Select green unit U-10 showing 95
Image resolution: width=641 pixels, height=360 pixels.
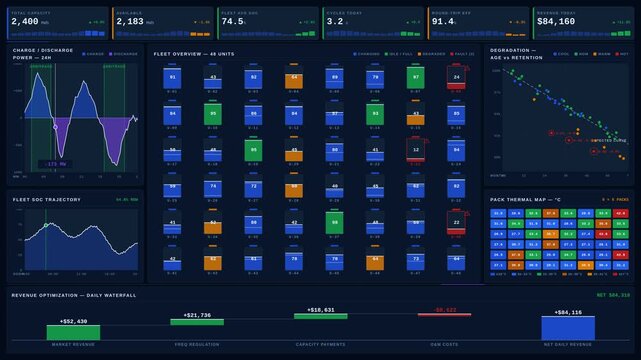[213, 114]
